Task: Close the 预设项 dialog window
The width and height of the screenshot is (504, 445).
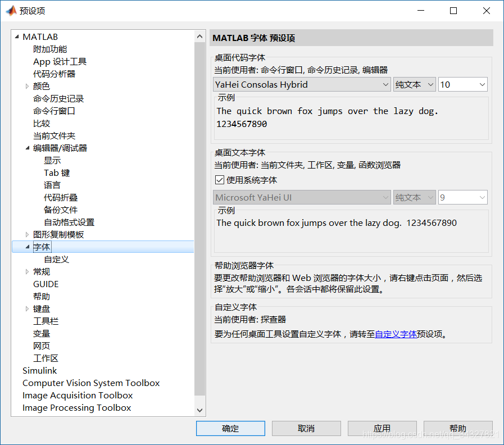Action: pyautogui.click(x=487, y=11)
